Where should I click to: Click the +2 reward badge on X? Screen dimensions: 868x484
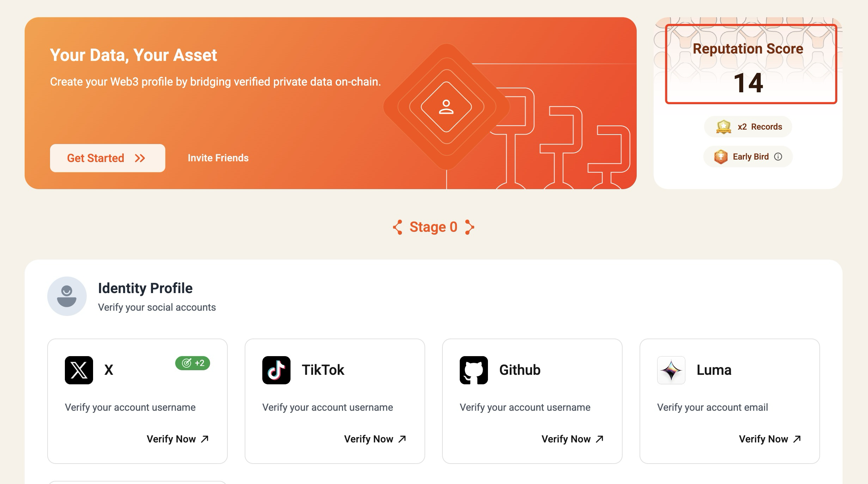192,363
